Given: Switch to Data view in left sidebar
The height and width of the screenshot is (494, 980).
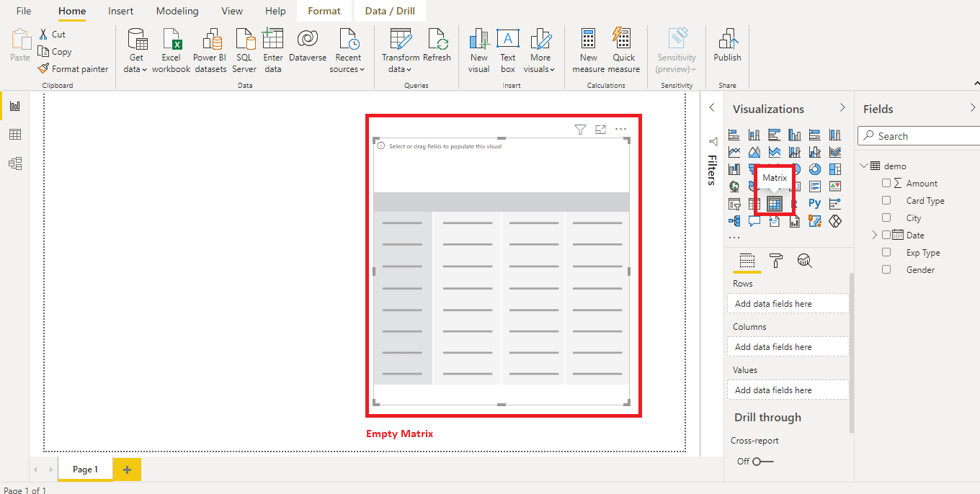Looking at the screenshot, I should pos(14,135).
